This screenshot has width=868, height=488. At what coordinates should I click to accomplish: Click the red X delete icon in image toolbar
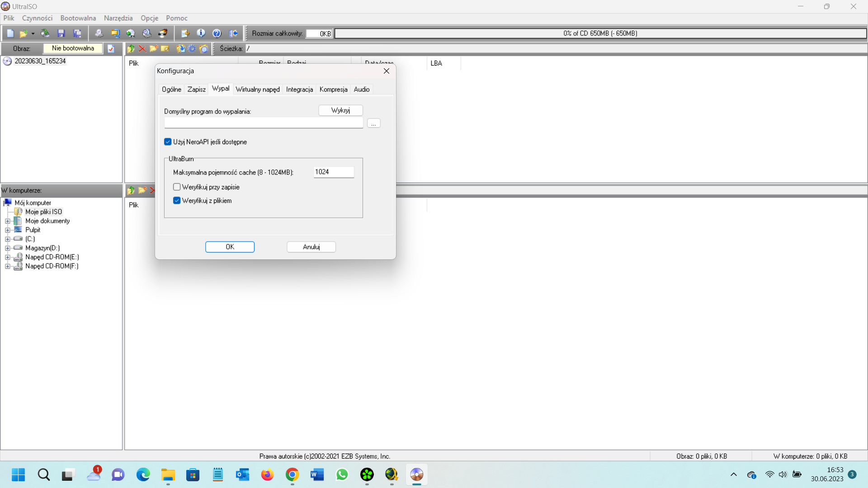point(142,49)
